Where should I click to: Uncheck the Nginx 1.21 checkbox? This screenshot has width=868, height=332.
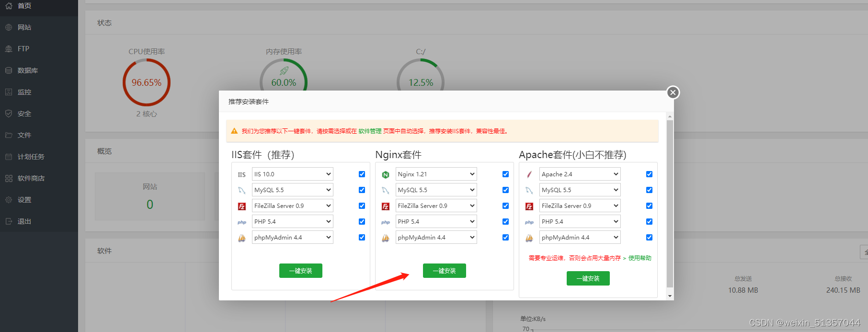(x=505, y=174)
